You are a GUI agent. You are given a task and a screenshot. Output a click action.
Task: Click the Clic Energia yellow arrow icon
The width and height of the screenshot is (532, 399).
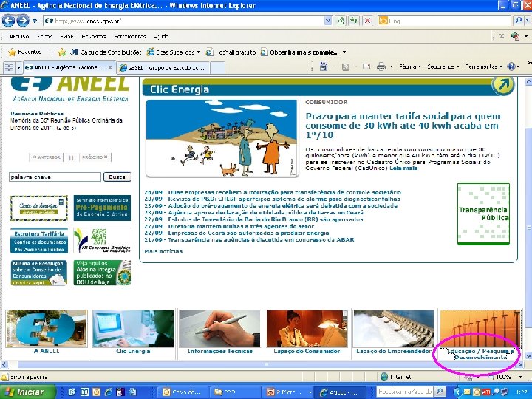(503, 84)
